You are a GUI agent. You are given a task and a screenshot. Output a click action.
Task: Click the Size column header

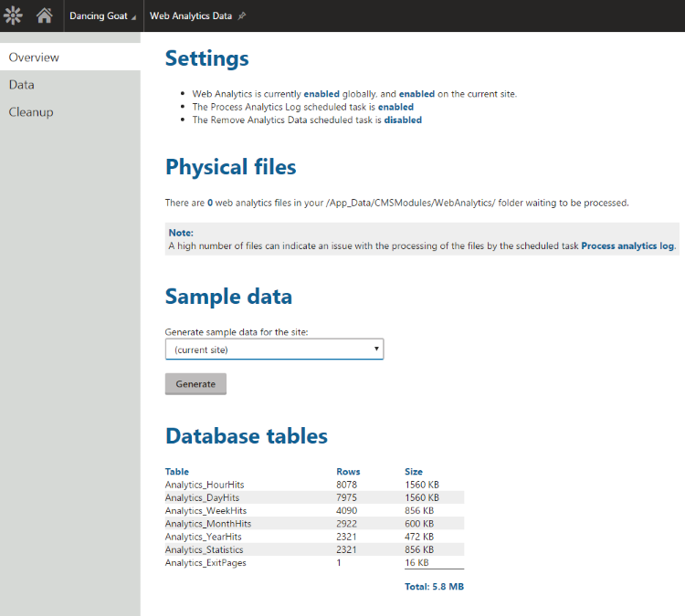point(414,472)
